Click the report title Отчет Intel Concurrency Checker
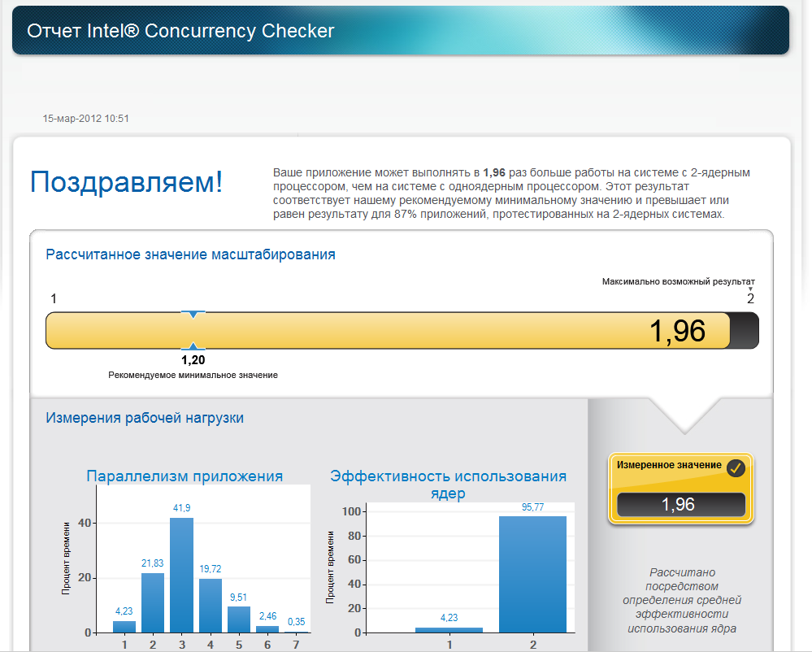 pos(180,31)
